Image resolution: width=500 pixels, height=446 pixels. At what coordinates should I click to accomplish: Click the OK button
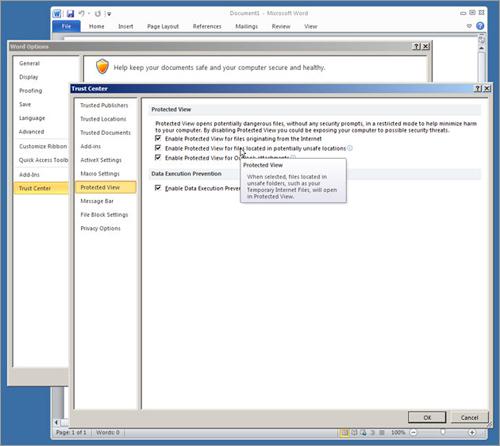[x=427, y=417]
